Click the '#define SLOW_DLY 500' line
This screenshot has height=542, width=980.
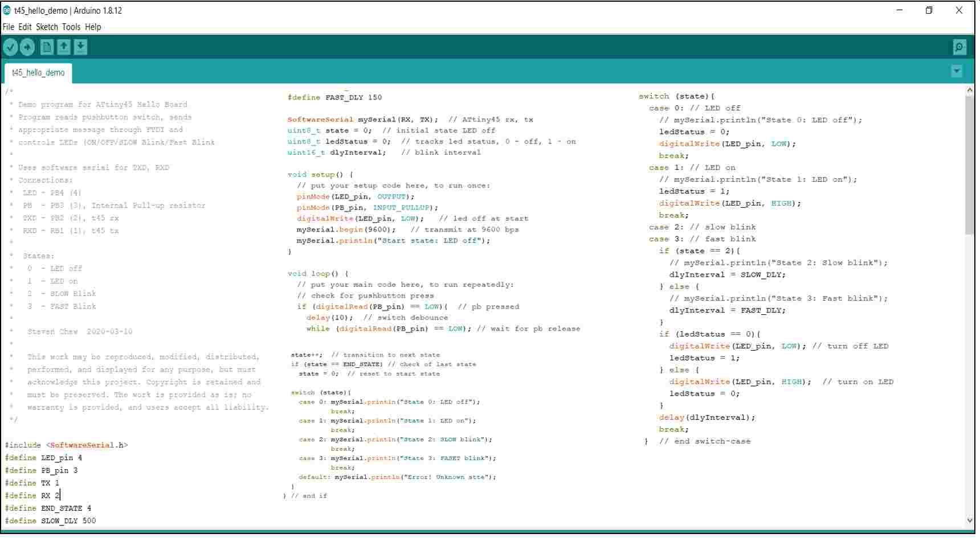coord(50,520)
